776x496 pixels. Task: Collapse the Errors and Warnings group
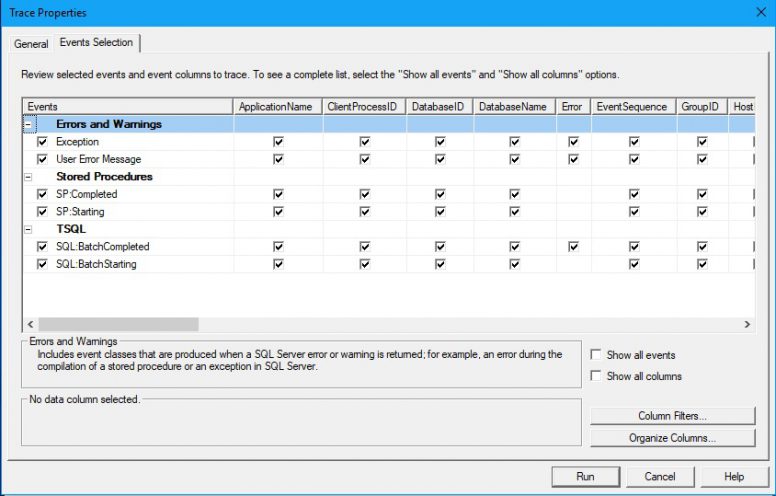[28, 124]
